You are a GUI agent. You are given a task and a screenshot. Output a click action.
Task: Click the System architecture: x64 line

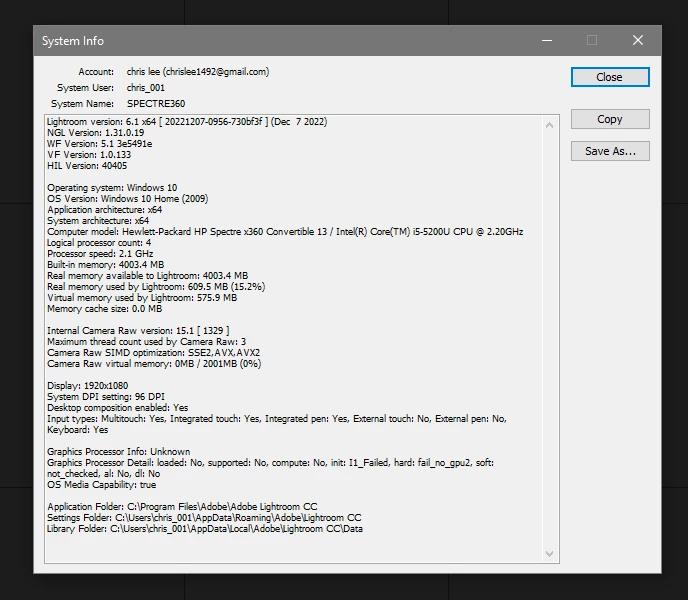(x=98, y=220)
